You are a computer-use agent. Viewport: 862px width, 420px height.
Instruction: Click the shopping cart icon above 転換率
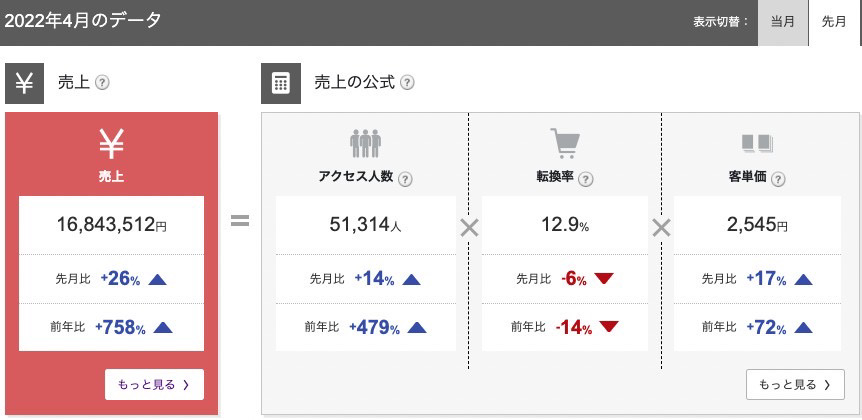(x=564, y=143)
